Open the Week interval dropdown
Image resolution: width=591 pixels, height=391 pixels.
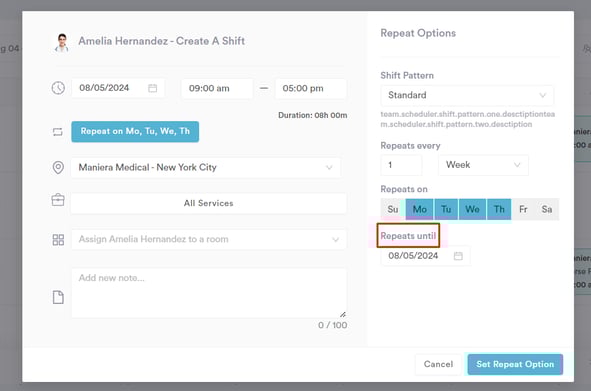[483, 165]
